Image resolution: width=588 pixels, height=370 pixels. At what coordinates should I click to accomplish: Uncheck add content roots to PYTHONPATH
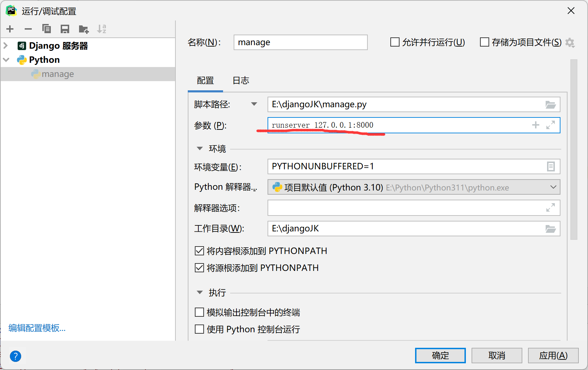point(199,251)
